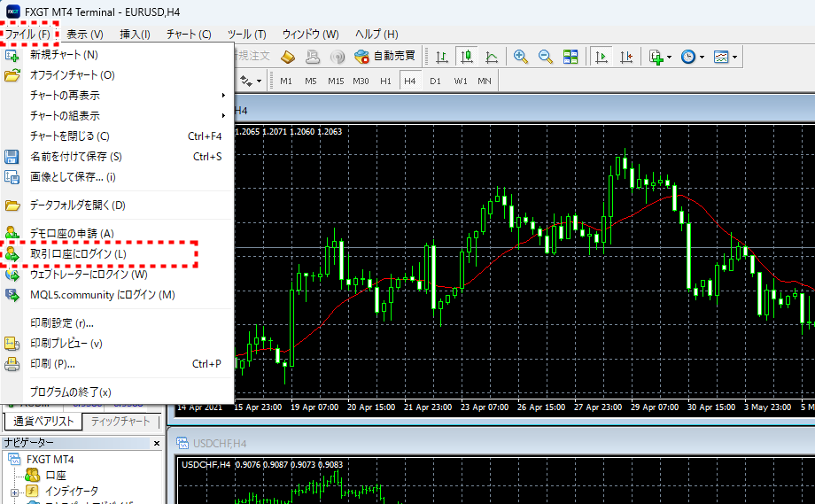Click the chart shift icon
This screenshot has width=815, height=504.
[626, 57]
